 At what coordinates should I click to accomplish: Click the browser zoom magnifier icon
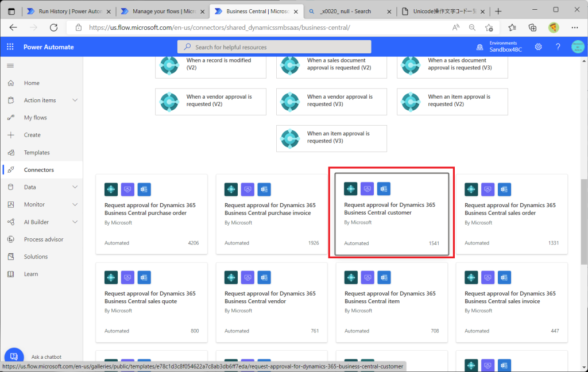coord(472,28)
